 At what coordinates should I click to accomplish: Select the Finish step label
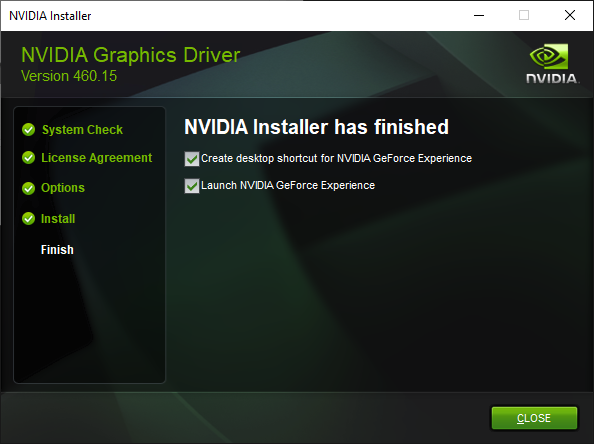coord(57,250)
